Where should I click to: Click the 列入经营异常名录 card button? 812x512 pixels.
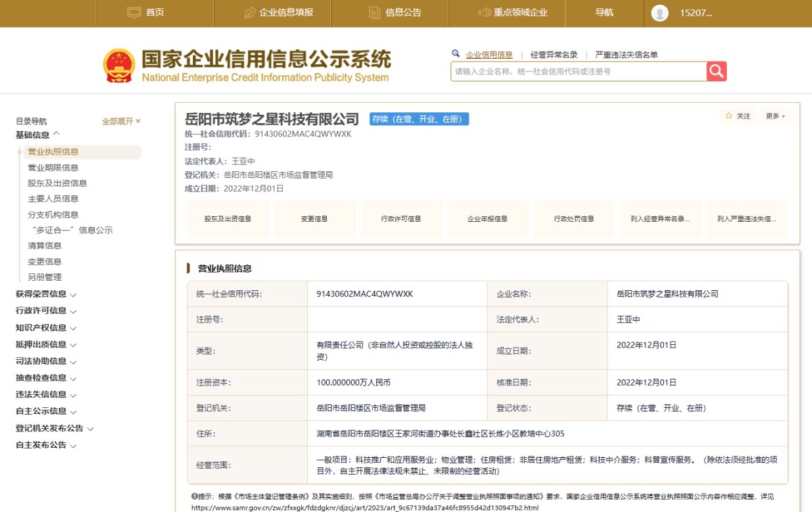[660, 219]
